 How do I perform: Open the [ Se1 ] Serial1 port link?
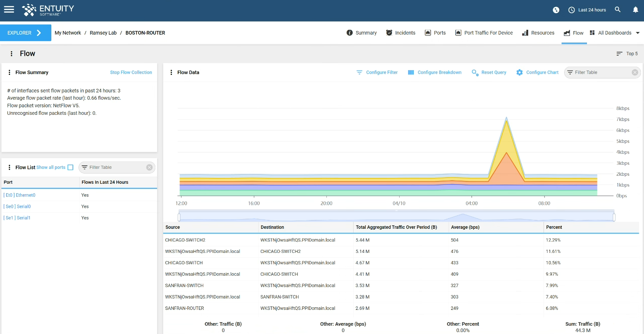coord(17,218)
